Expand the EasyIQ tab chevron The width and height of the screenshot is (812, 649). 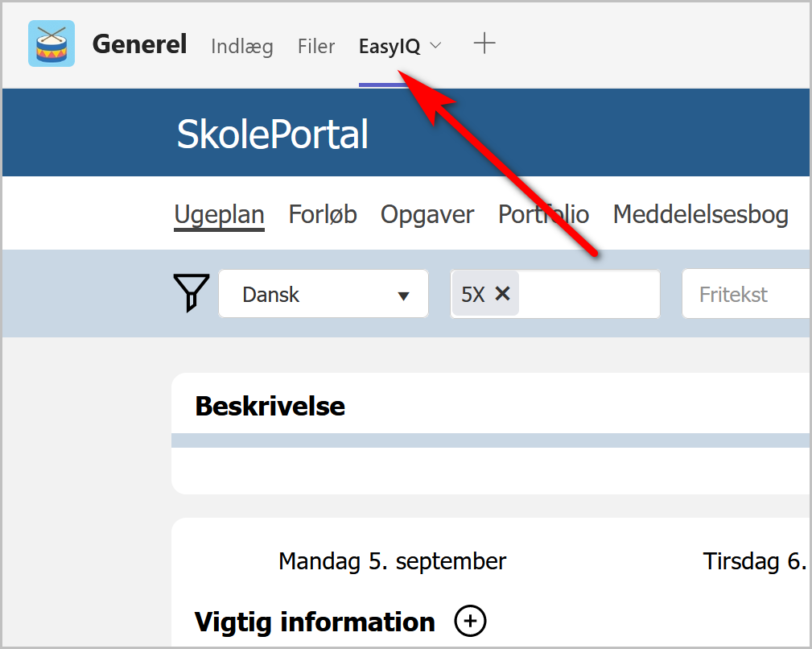[435, 46]
